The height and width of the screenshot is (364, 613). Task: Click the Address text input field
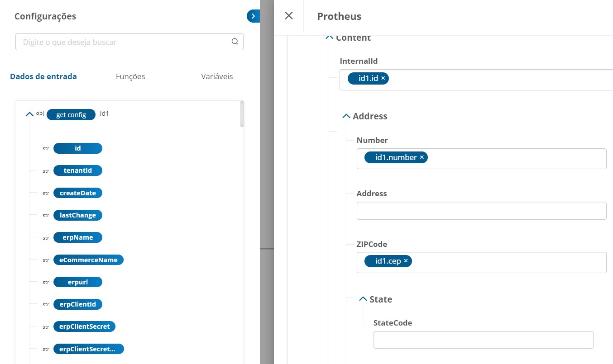click(x=481, y=211)
